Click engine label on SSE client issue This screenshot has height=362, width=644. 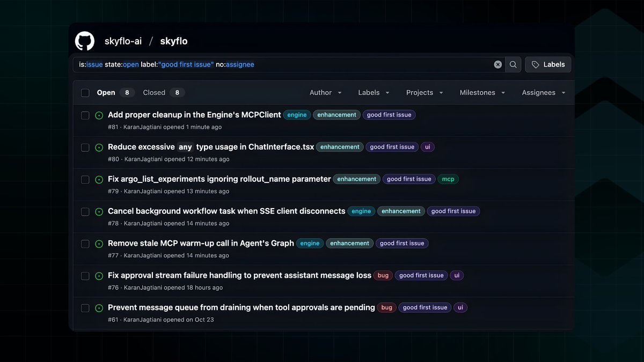pos(361,211)
